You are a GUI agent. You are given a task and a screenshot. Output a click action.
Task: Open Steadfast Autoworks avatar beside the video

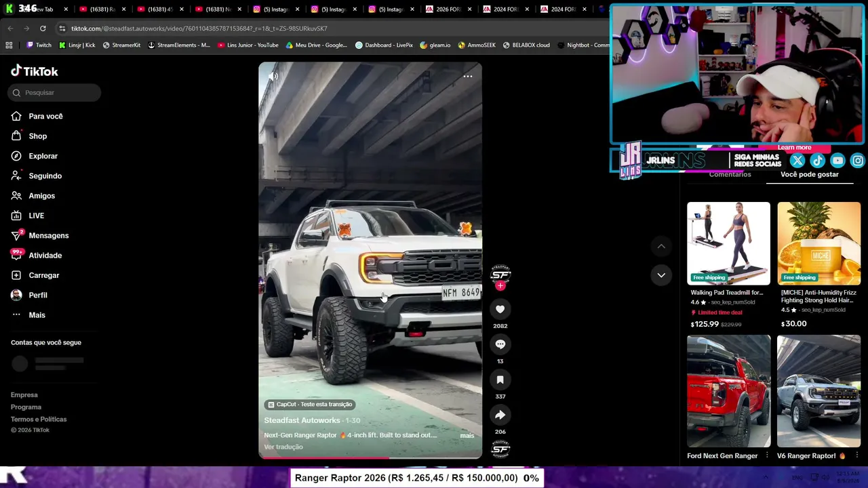click(500, 273)
